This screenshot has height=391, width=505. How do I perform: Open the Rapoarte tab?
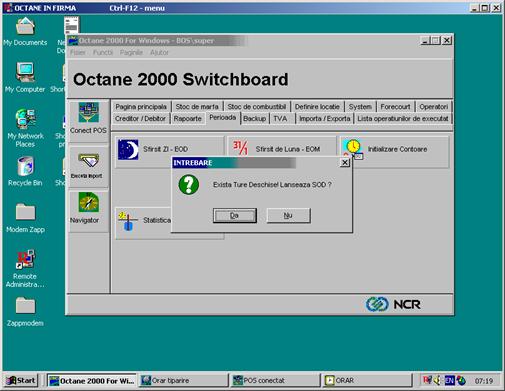(188, 118)
